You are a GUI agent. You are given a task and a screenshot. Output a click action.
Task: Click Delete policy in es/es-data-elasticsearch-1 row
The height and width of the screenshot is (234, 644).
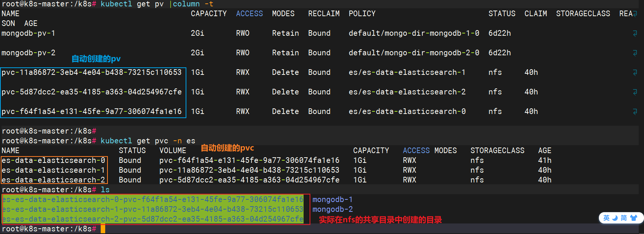[286, 72]
